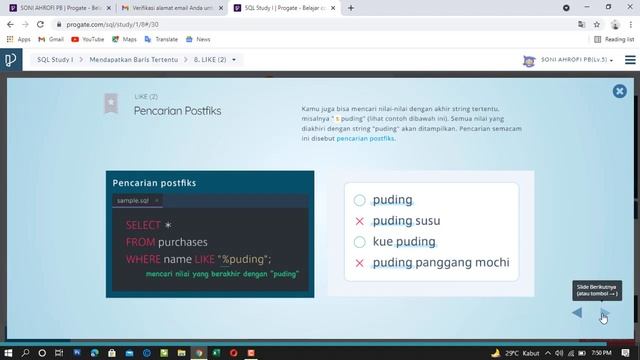The width and height of the screenshot is (640, 360).
Task: Click Mendapatkan Baris Tertentu breadcrumb
Action: pos(134,60)
